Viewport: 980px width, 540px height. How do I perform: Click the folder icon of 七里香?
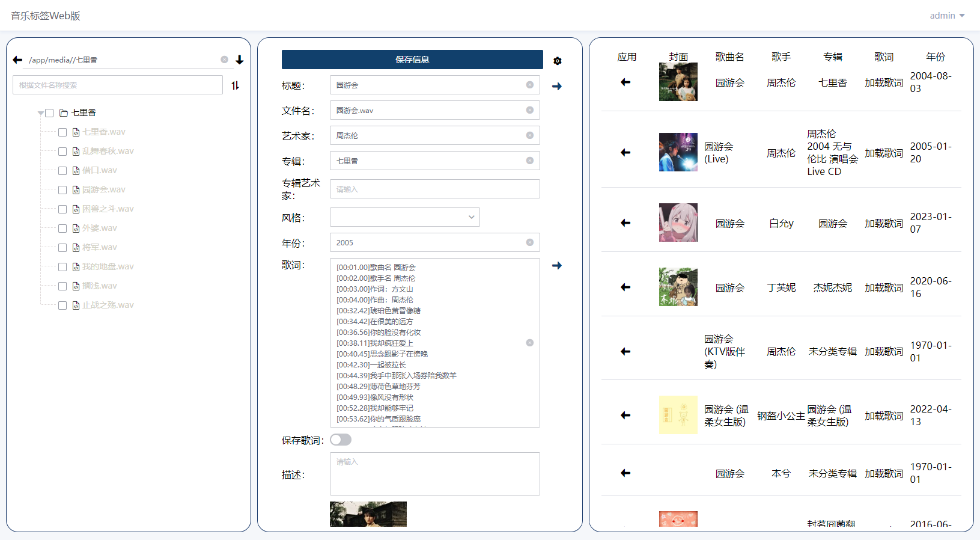(63, 113)
